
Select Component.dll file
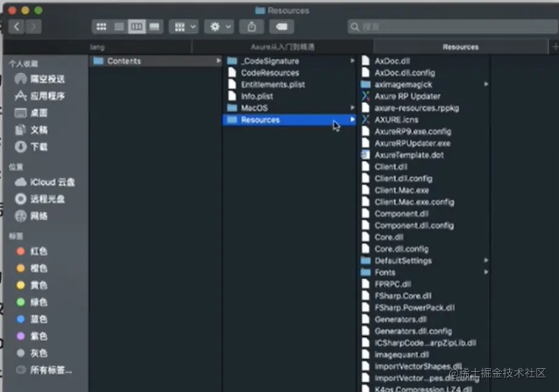tap(424, 214)
